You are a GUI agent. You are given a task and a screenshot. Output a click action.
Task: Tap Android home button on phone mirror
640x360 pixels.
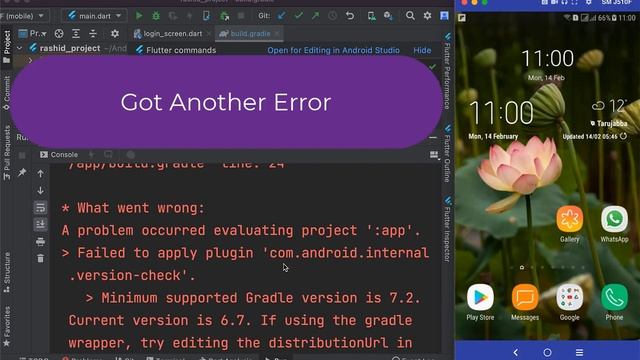(x=547, y=352)
